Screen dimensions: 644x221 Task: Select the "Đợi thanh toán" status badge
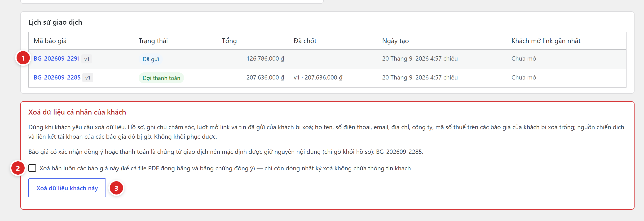point(161,78)
